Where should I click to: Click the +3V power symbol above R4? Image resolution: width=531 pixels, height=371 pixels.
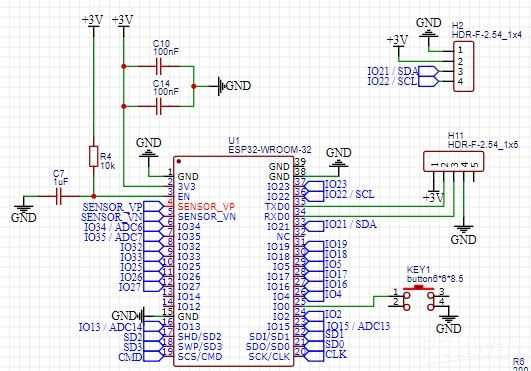coord(92,21)
